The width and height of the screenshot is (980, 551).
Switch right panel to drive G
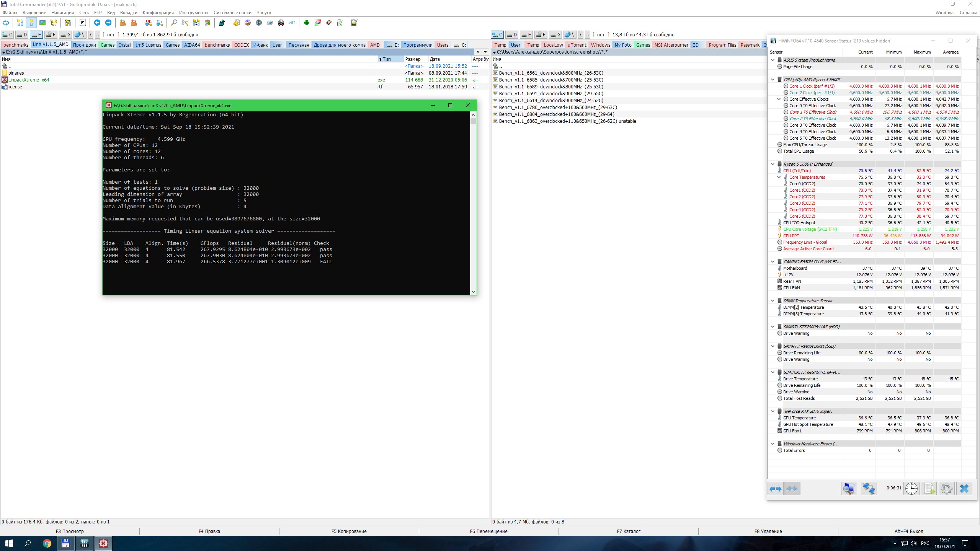coord(555,35)
